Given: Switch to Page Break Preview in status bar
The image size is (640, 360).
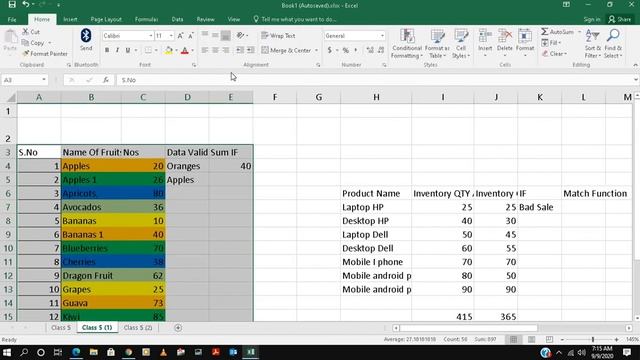Looking at the screenshot, I should pyautogui.click(x=549, y=340).
